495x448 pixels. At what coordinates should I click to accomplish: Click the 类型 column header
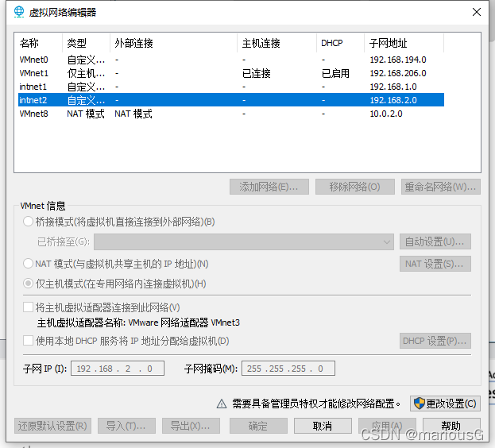(x=86, y=43)
